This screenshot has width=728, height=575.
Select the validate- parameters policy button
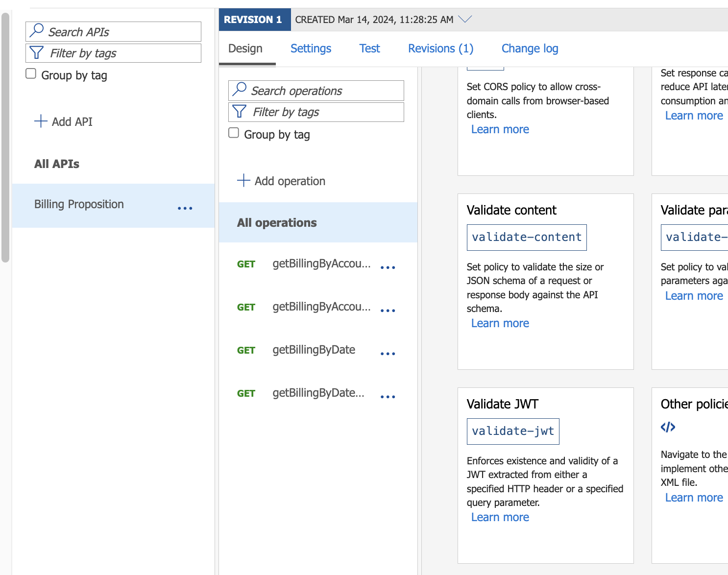tap(694, 238)
